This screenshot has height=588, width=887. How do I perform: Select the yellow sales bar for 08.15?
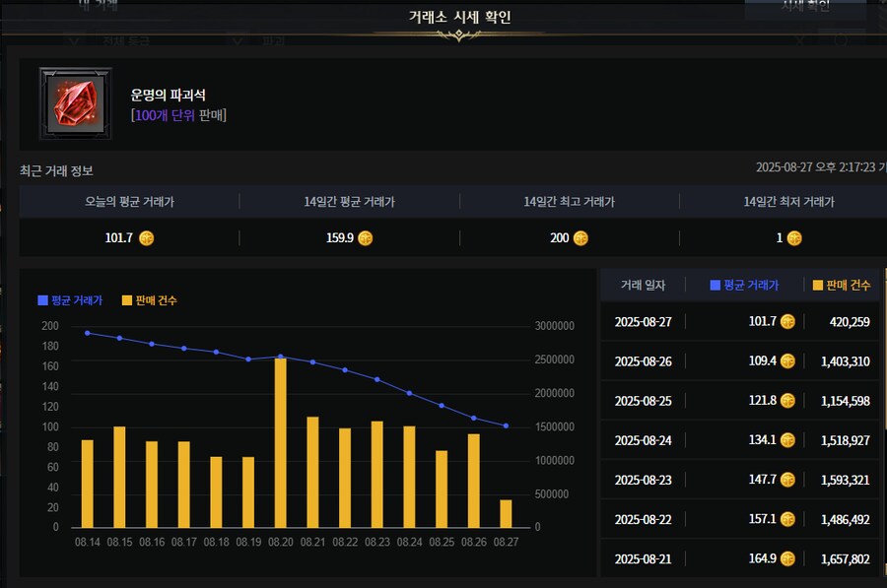tap(119, 477)
